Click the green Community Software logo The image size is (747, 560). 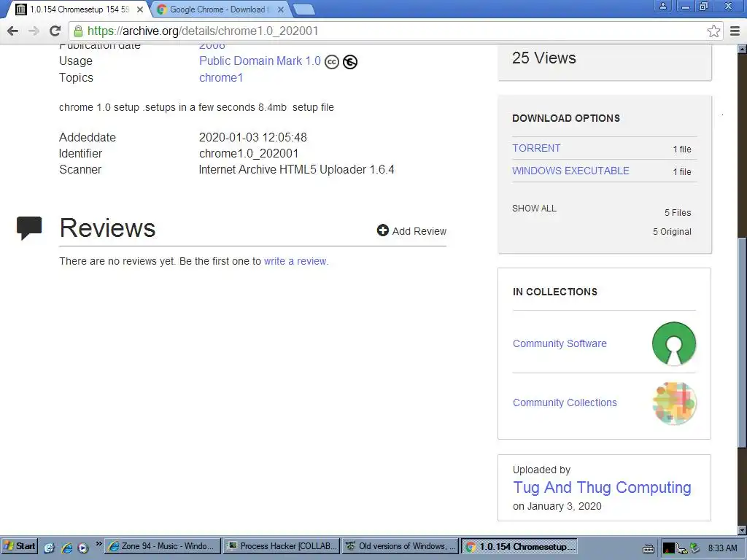tap(673, 344)
